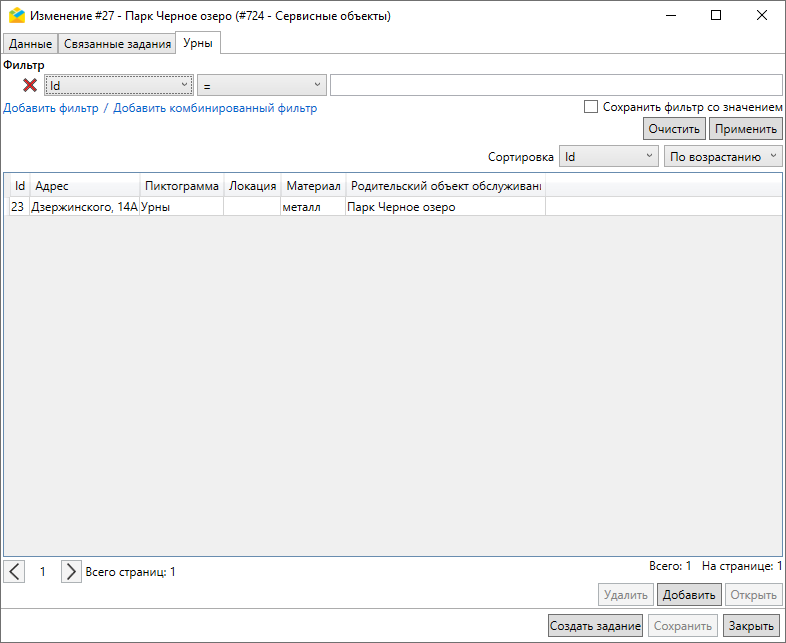The width and height of the screenshot is (786, 643).
Task: Click into the filter value field
Action: pyautogui.click(x=555, y=86)
